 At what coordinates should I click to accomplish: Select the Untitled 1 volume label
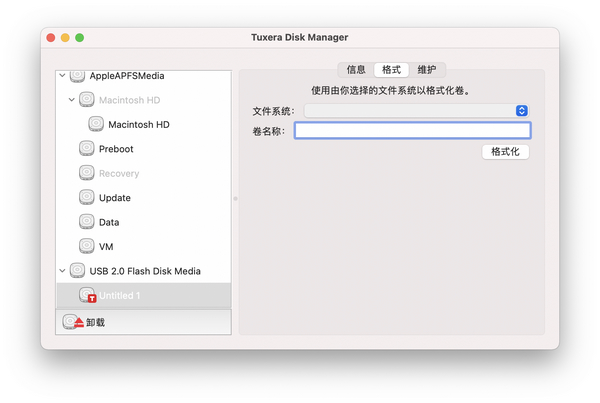(x=119, y=295)
